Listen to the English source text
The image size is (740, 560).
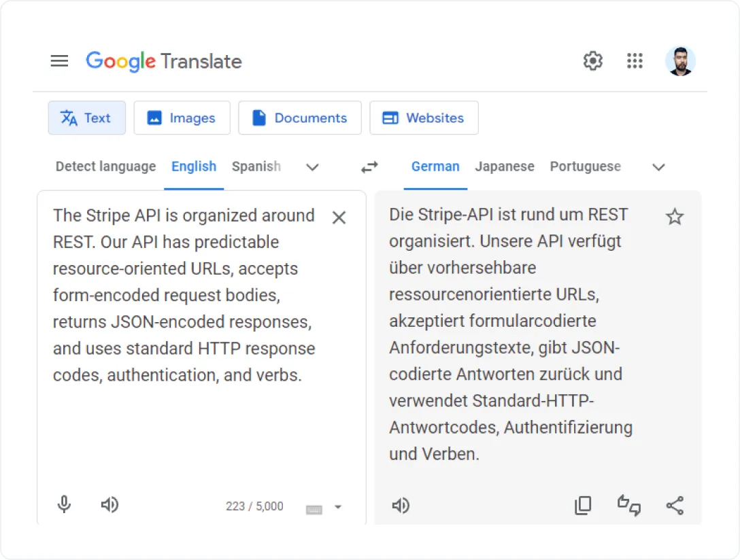point(110,504)
